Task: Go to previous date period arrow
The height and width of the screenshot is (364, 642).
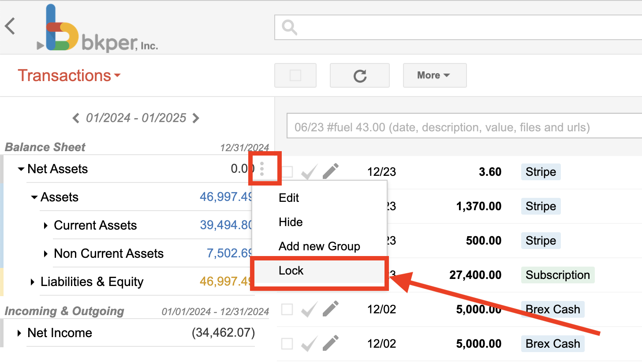Action: pyautogui.click(x=76, y=118)
